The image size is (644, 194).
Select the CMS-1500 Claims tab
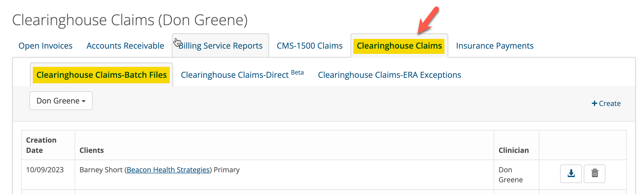(310, 46)
